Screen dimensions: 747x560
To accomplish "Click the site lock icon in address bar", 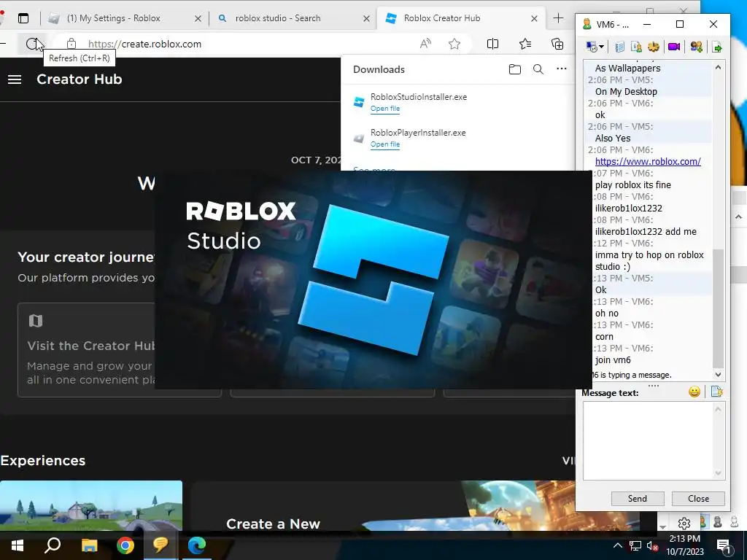I will 71,44.
